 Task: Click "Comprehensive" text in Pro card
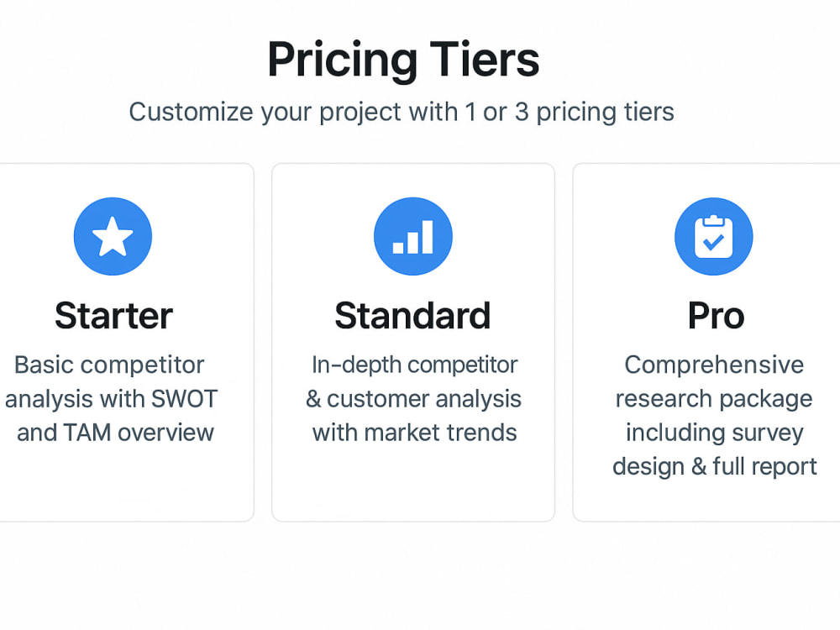click(x=714, y=365)
